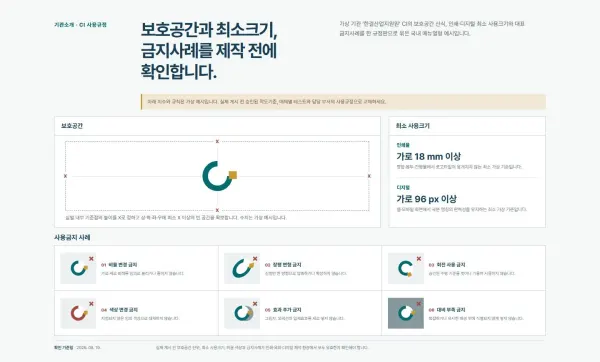The image size is (600, 362).
Task: Click the description under '가로 18 mm 이상'
Action: click(459, 167)
